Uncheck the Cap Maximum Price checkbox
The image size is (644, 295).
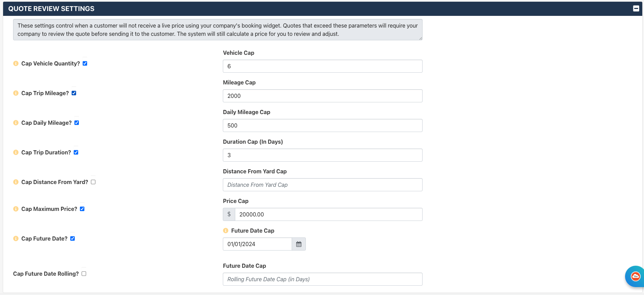click(82, 209)
